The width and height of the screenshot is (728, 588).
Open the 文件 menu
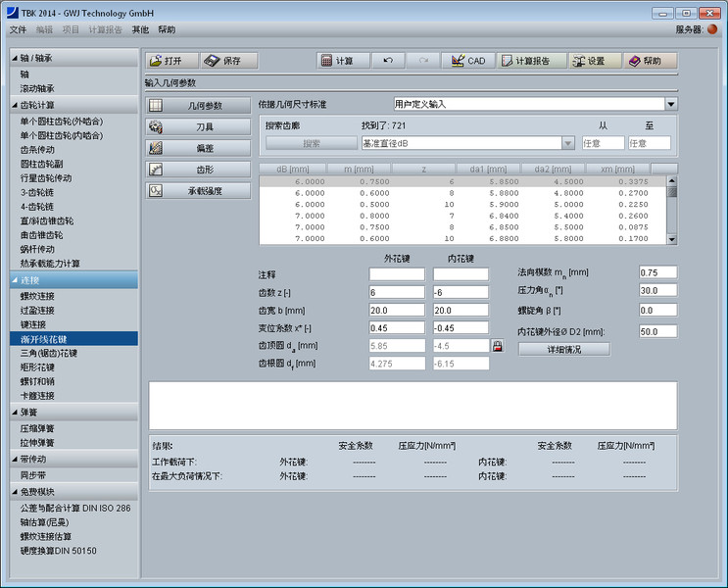[18, 30]
